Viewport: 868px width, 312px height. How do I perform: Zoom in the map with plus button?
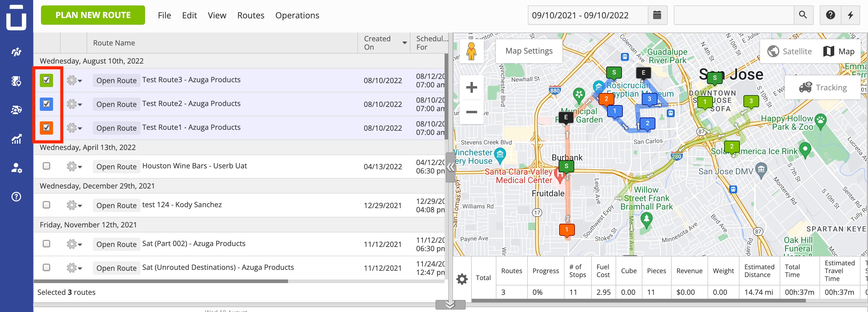click(x=471, y=88)
